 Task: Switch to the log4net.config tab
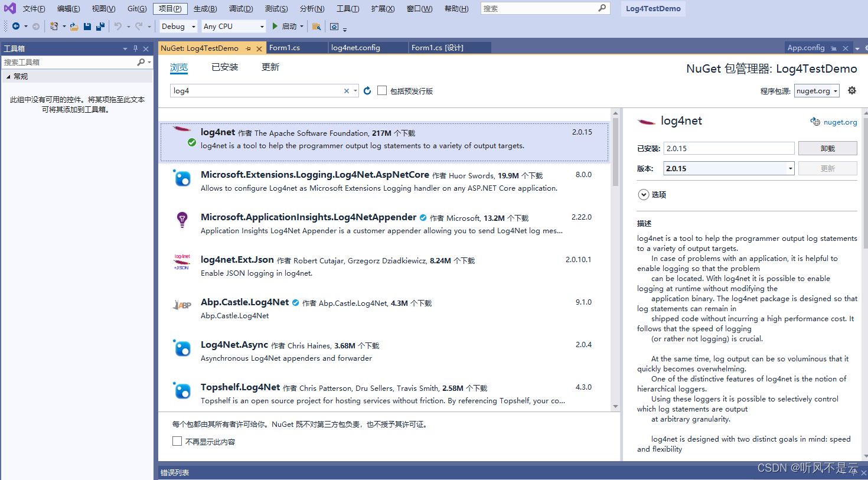368,48
